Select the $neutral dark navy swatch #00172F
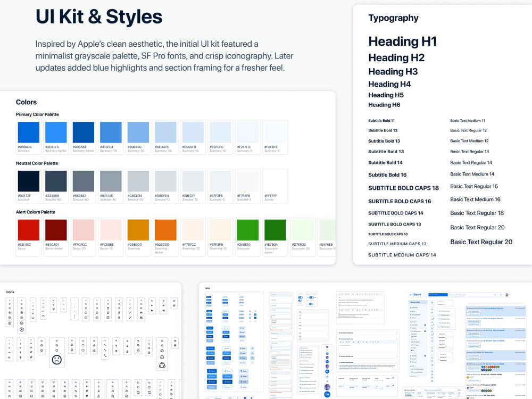This screenshot has width=532, height=399. (x=29, y=181)
